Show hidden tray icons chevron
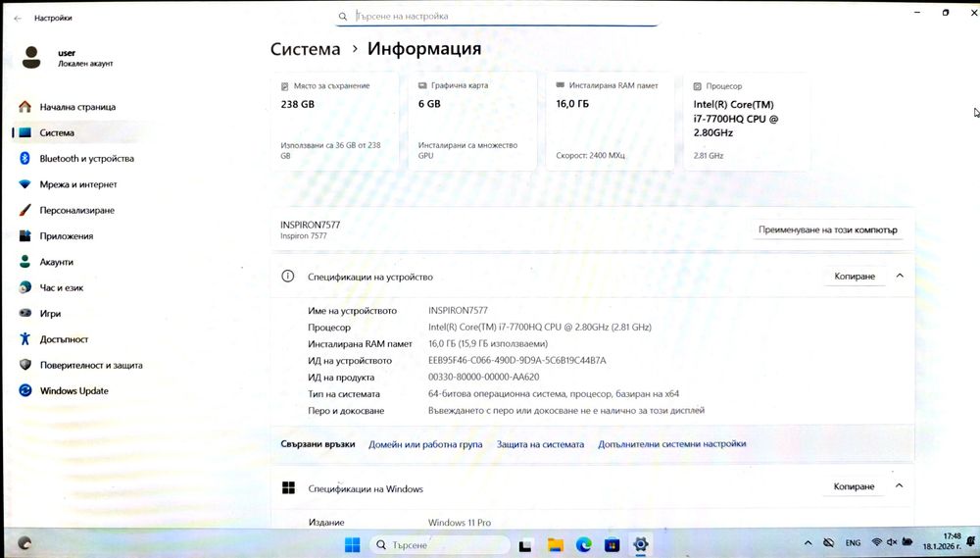 click(808, 543)
